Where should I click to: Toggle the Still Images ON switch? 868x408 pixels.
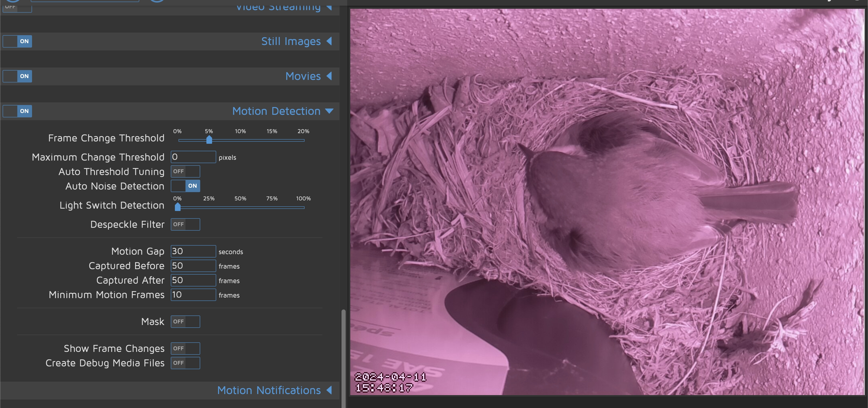18,41
